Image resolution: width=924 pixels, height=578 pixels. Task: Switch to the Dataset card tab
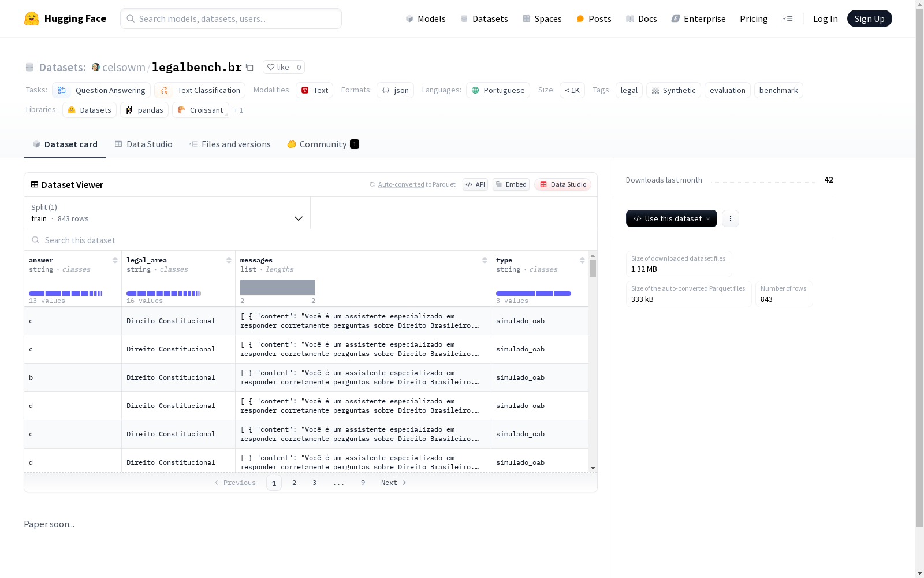(x=65, y=144)
